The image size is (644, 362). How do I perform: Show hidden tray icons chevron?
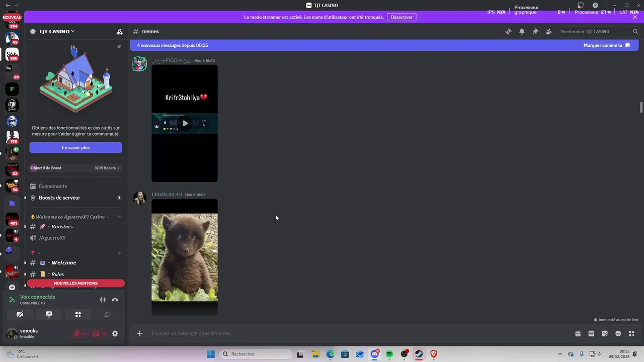pyautogui.click(x=560, y=354)
